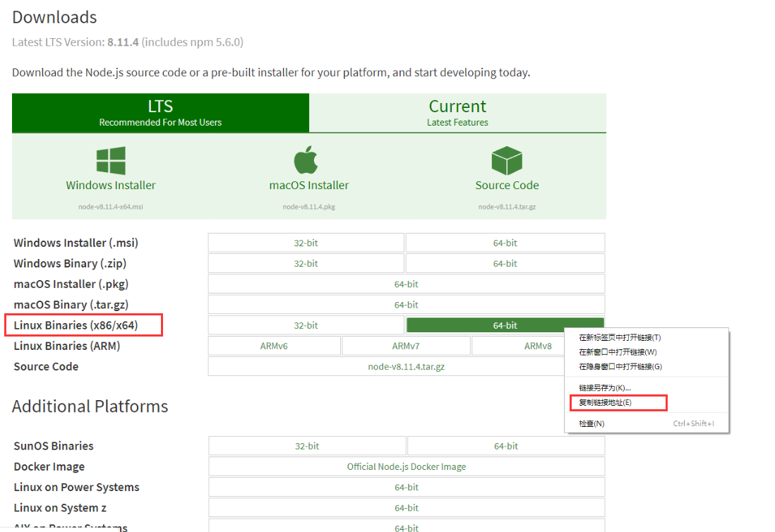775x532 pixels.
Task: Switch to the LTS tab
Action: click(161, 113)
